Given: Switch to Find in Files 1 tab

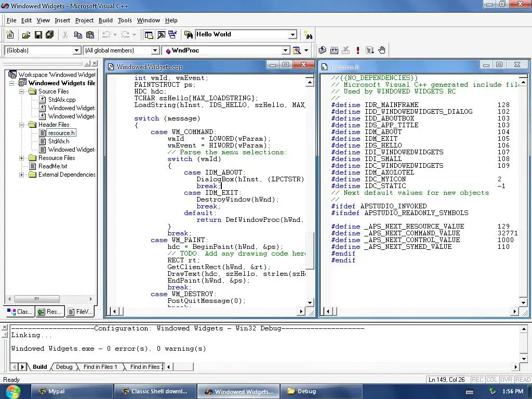Looking at the screenshot, I should tap(100, 367).
